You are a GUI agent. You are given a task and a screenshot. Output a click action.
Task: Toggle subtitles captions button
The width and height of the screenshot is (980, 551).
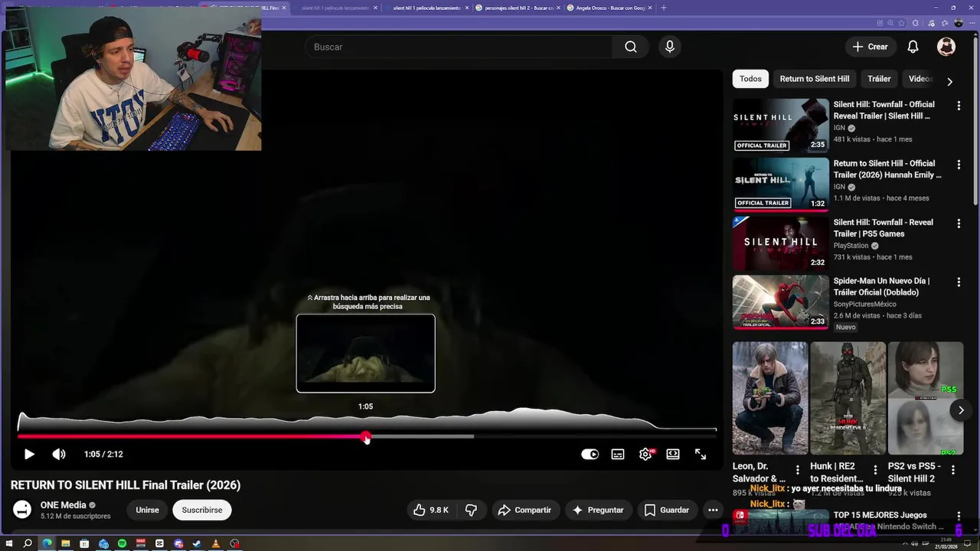618,454
